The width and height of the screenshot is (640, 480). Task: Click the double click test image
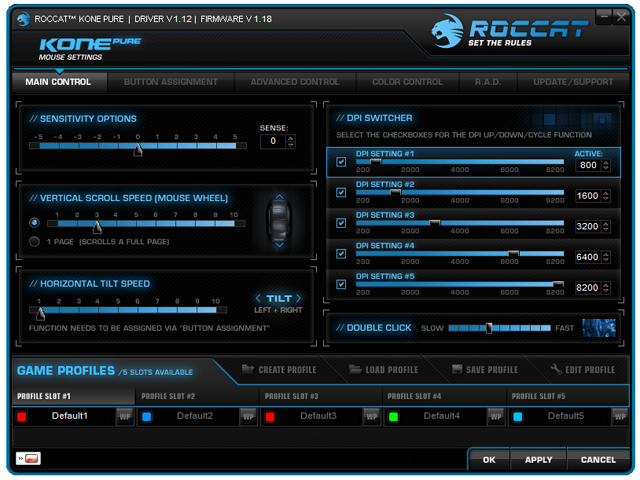click(599, 328)
